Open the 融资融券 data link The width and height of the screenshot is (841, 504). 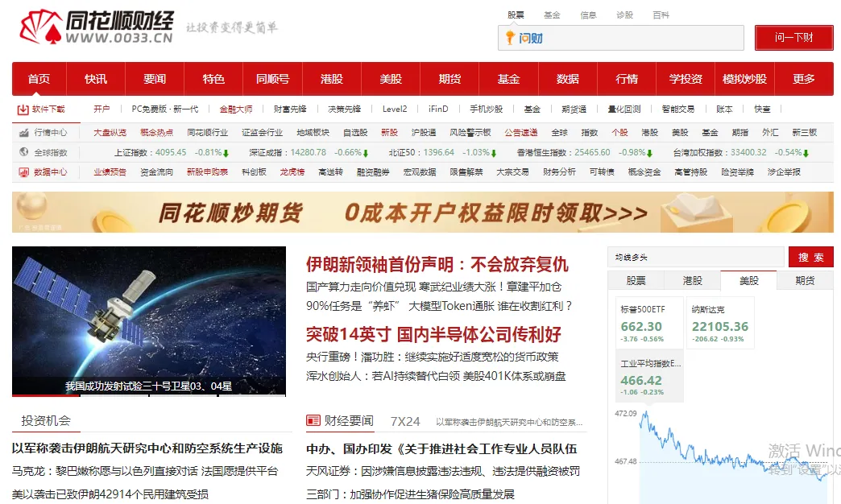373,172
